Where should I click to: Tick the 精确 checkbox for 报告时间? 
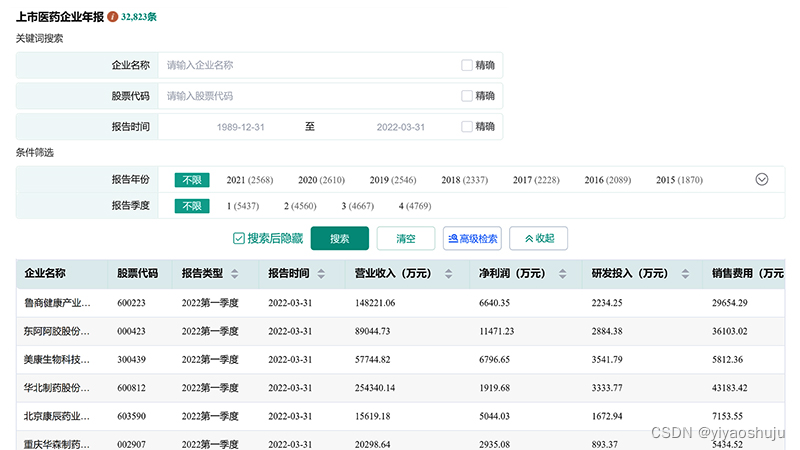pyautogui.click(x=466, y=127)
